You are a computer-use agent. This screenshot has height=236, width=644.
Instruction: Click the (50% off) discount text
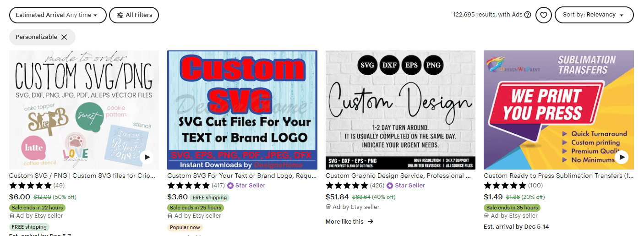tap(64, 197)
